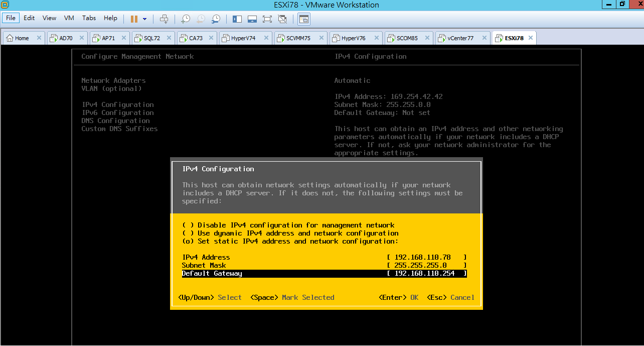
Task: Click the "Custom DNS Suffixes" entry
Action: pyautogui.click(x=120, y=129)
